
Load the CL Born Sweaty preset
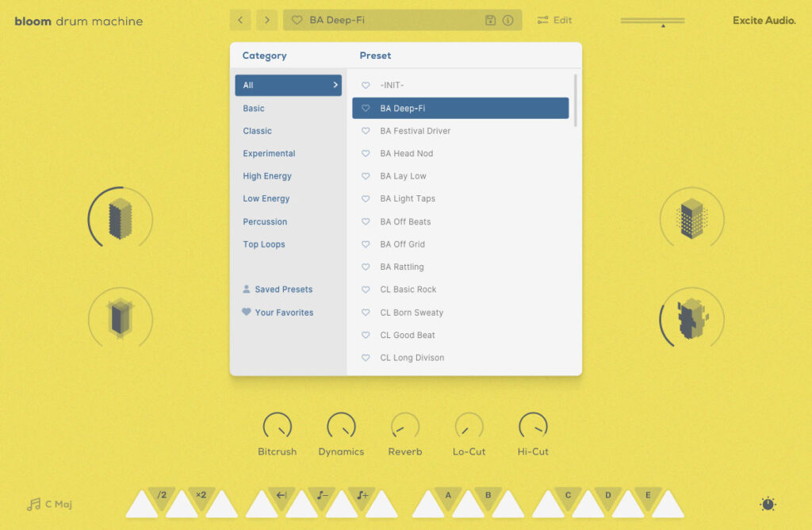(x=461, y=313)
